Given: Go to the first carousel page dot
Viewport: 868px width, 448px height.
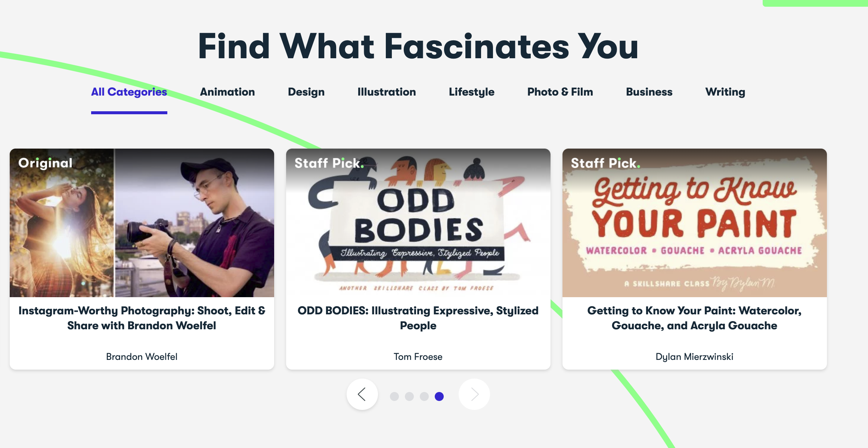Looking at the screenshot, I should coord(394,396).
